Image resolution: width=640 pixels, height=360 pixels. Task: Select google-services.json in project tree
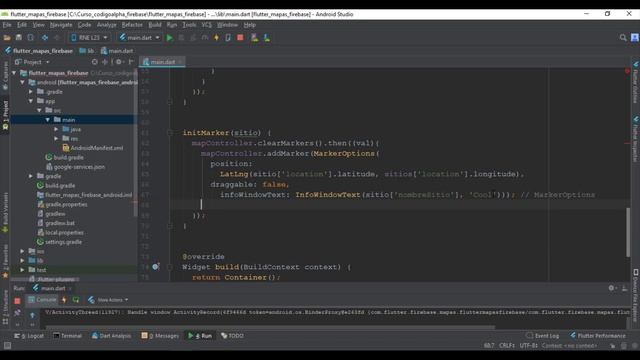click(x=76, y=167)
